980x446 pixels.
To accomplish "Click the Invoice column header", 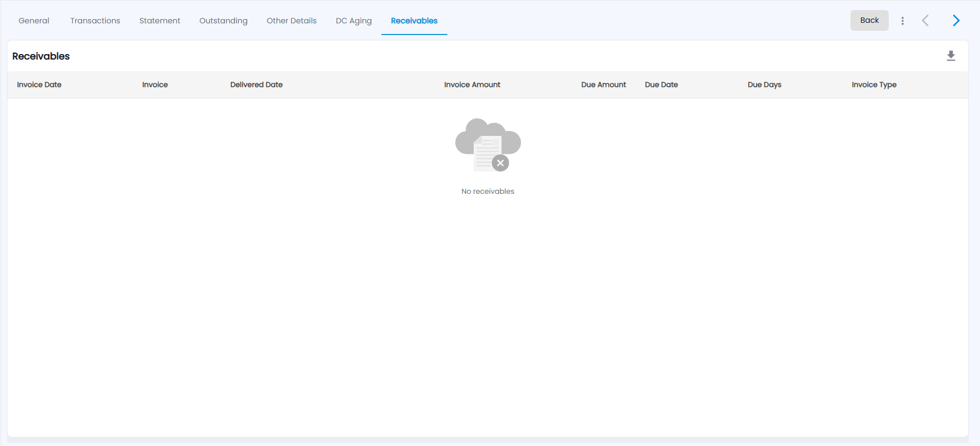I will point(155,84).
